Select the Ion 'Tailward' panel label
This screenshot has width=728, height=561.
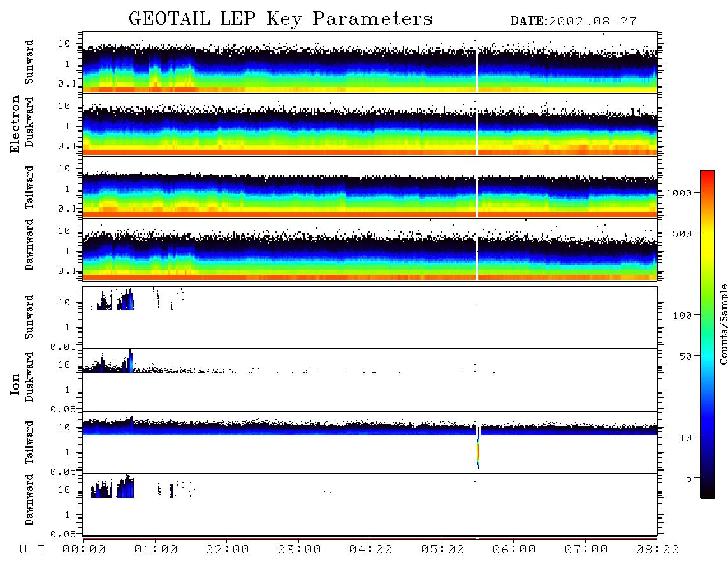pyautogui.click(x=29, y=442)
